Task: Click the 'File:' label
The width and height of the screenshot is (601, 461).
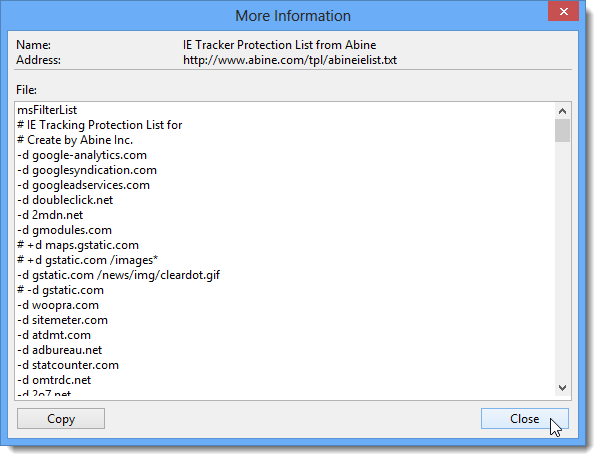Action: click(26, 90)
